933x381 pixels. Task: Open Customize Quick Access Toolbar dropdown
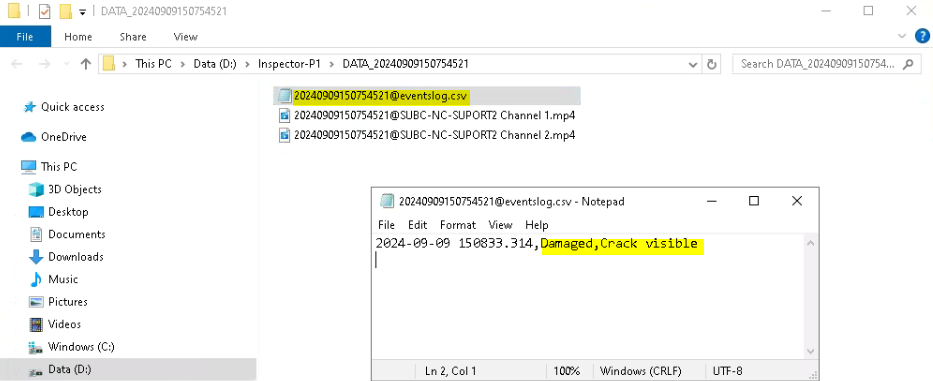coord(82,11)
